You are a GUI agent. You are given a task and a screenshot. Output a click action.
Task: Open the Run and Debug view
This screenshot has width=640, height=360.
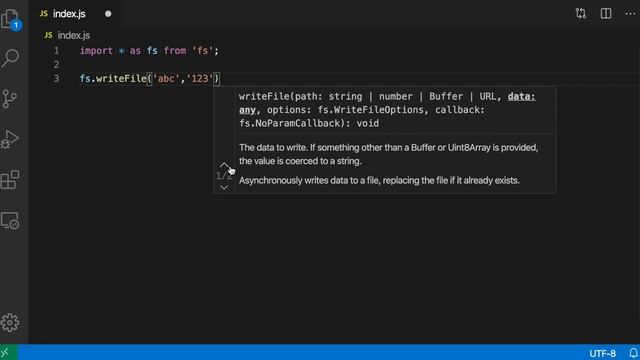pyautogui.click(x=10, y=139)
